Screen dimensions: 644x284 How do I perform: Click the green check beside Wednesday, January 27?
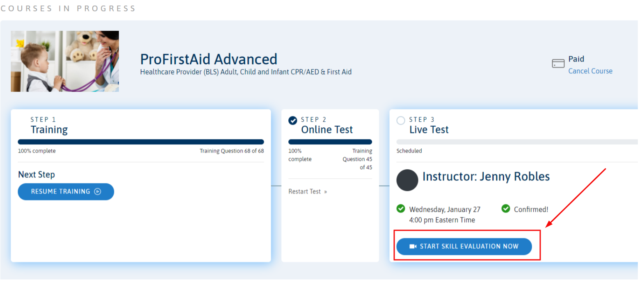[401, 209]
